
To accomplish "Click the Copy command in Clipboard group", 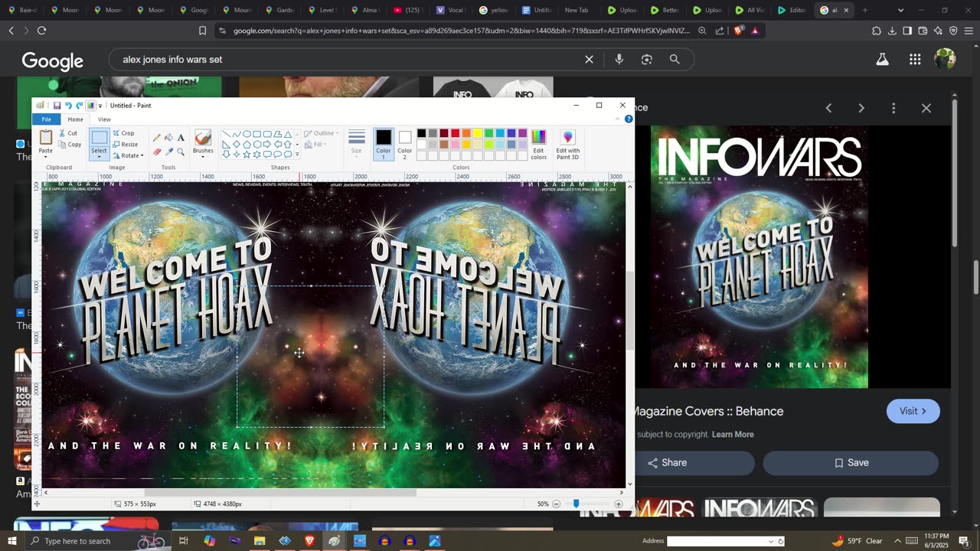I will pos(70,145).
